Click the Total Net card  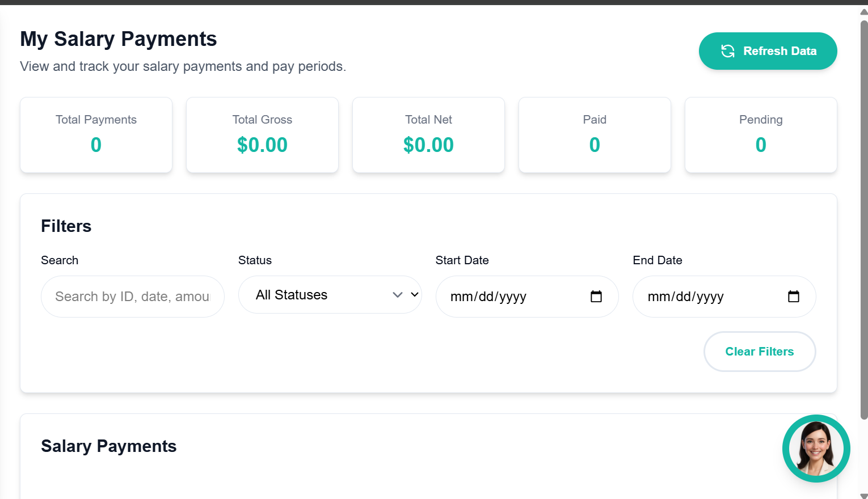[428, 135]
